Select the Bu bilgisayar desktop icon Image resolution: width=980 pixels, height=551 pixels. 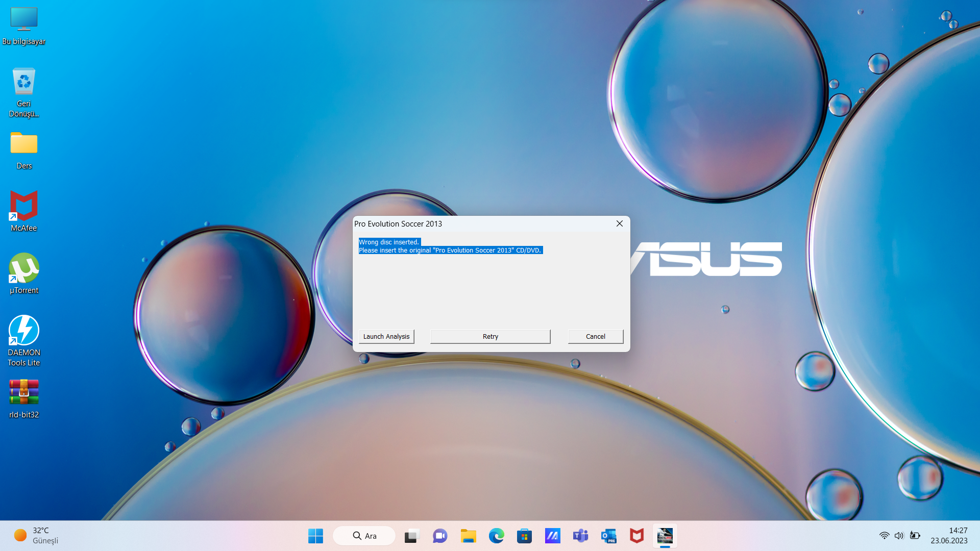(24, 19)
